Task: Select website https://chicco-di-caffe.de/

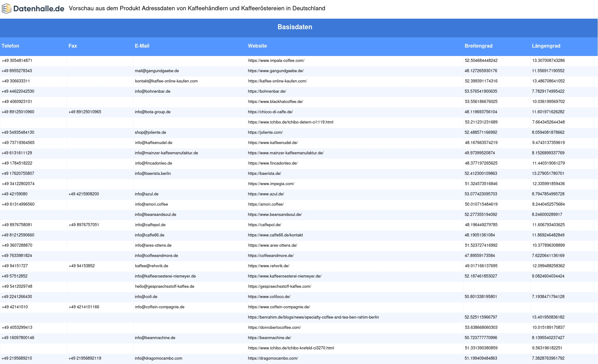Action: tap(270, 112)
